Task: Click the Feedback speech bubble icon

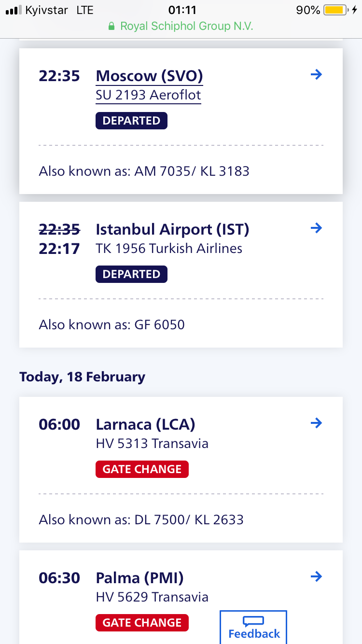Action: click(x=253, y=621)
